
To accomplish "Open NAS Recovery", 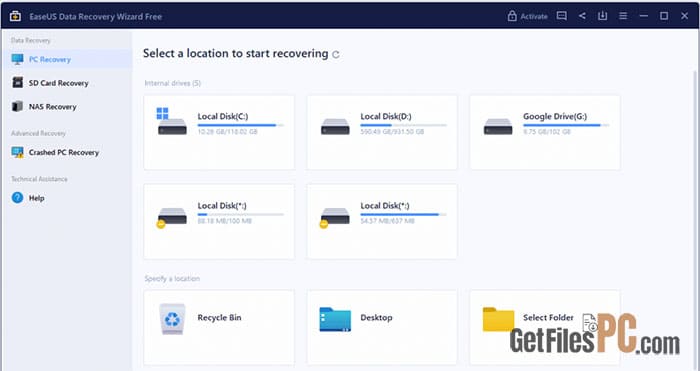I will (67, 106).
